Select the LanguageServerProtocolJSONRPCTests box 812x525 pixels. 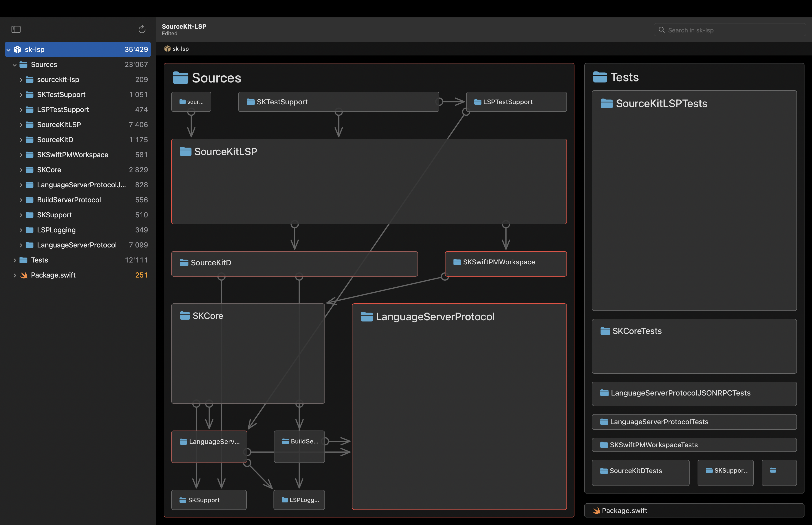[x=694, y=394]
